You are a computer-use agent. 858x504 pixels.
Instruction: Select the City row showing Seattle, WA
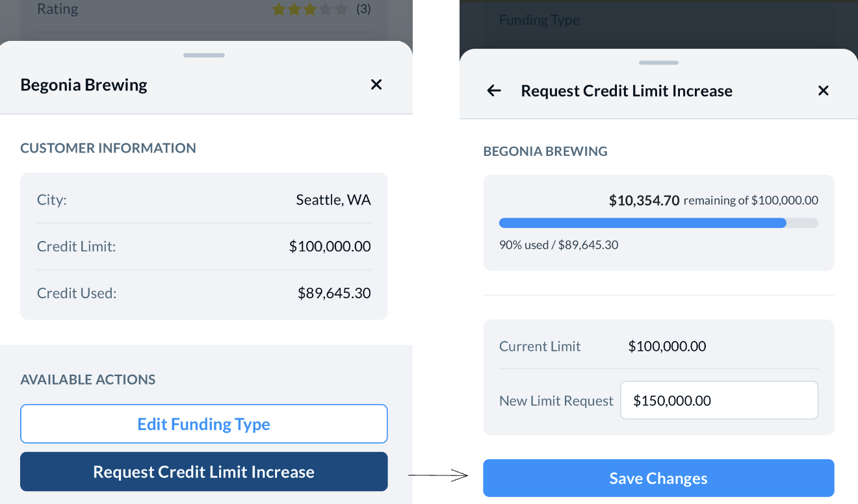point(203,200)
